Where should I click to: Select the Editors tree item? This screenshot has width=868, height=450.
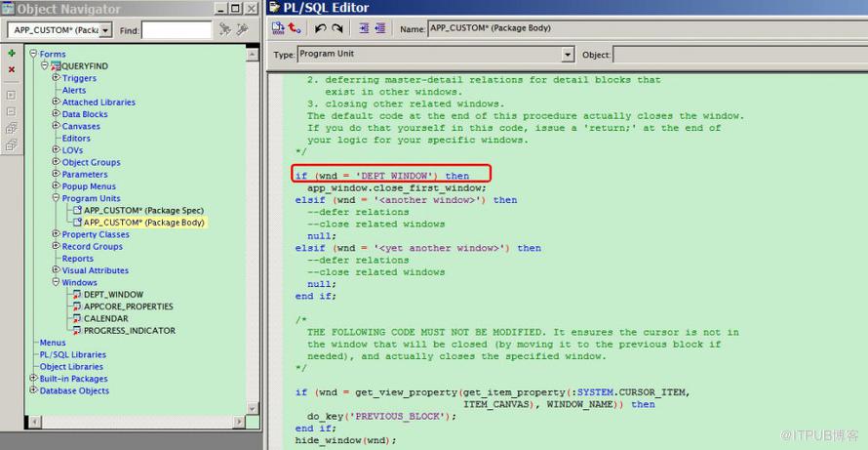click(x=76, y=138)
